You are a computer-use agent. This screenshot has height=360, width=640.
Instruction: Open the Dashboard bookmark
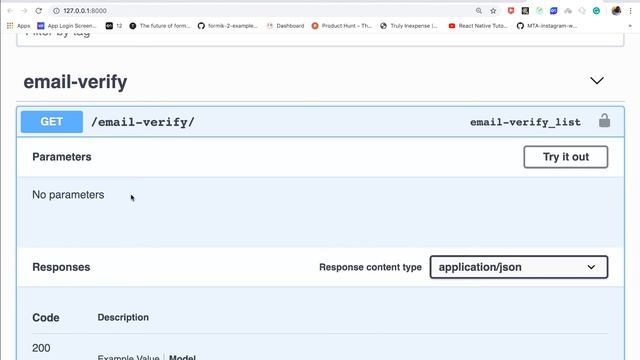(x=285, y=26)
